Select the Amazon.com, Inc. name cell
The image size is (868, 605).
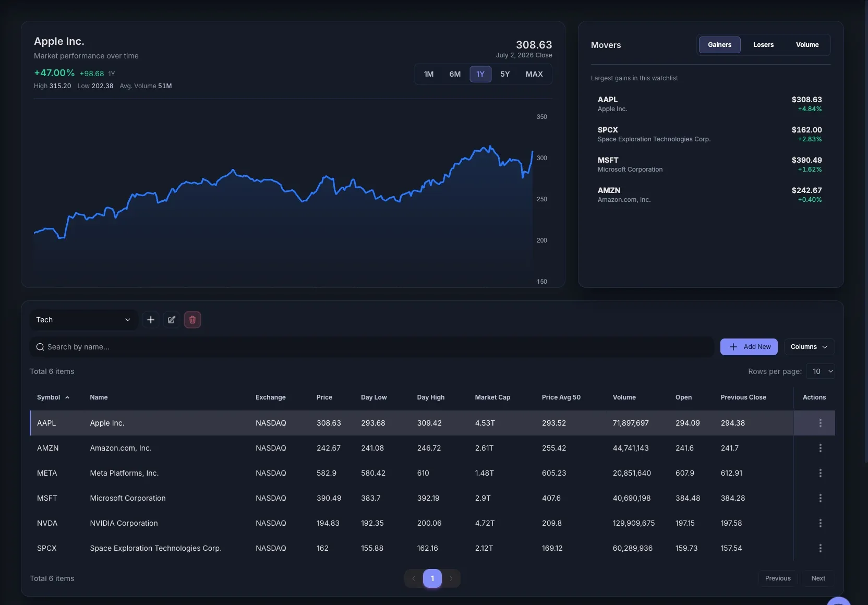(x=120, y=448)
